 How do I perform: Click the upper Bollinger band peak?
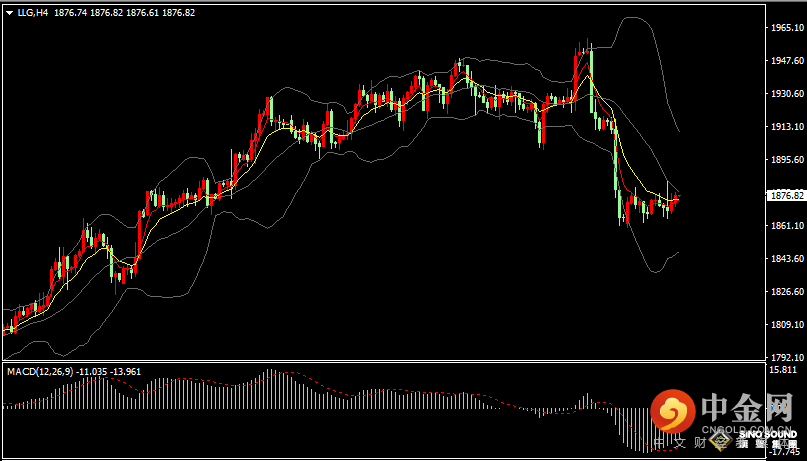pyautogui.click(x=630, y=18)
